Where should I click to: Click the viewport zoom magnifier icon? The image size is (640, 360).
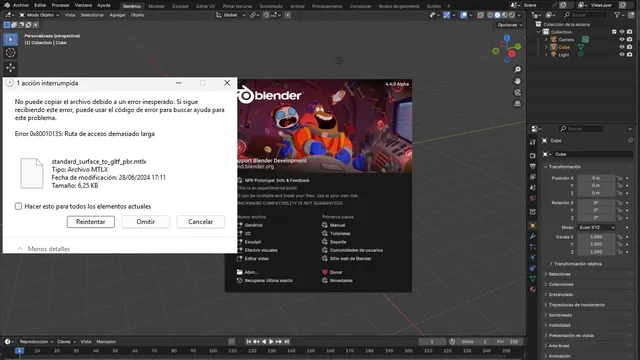tap(517, 70)
